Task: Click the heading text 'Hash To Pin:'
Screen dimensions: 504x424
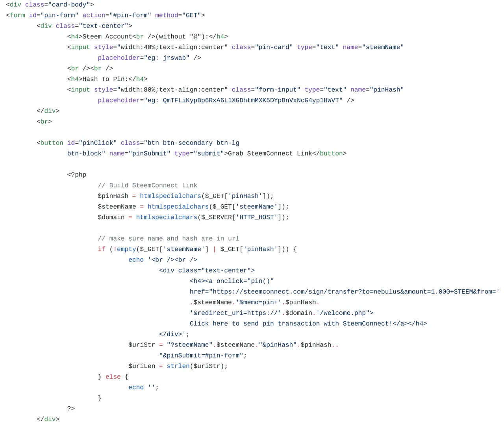Action: [105, 79]
